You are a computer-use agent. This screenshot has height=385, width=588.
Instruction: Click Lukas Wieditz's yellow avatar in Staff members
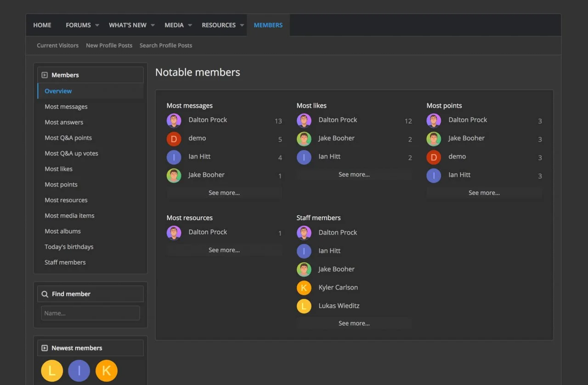(x=304, y=306)
